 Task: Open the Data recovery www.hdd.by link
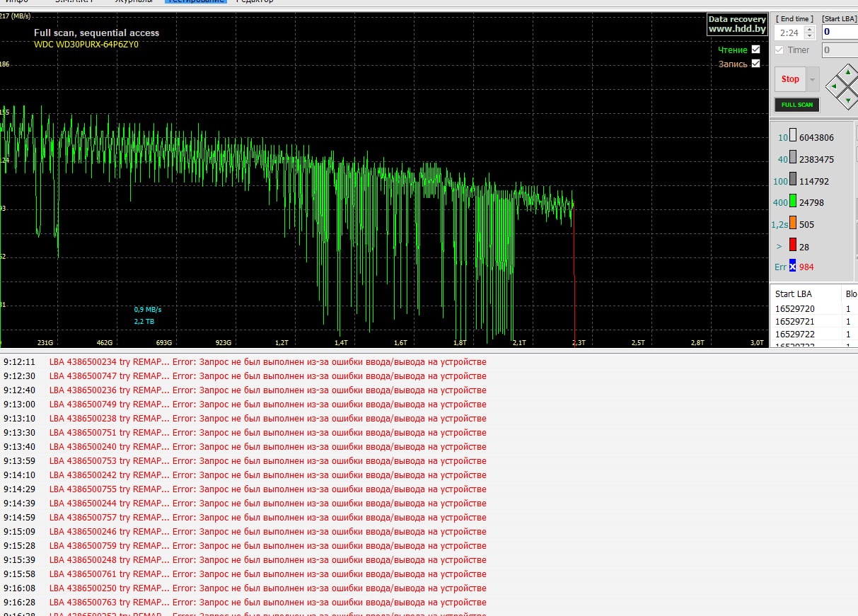coord(737,25)
